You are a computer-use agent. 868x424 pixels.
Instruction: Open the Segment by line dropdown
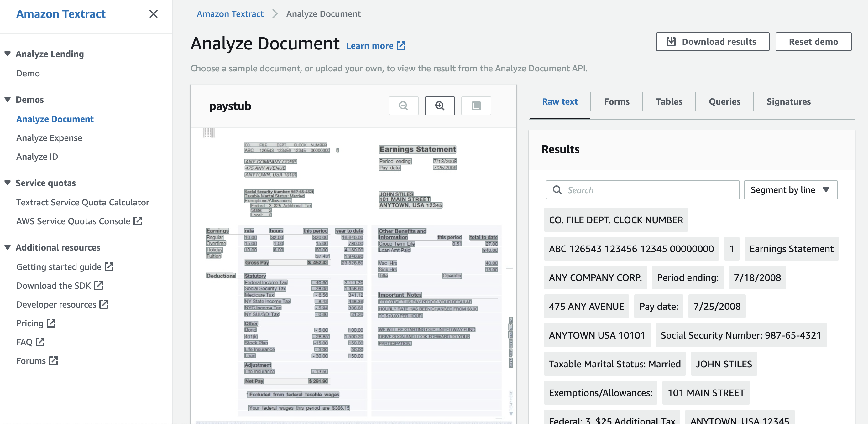(x=791, y=190)
